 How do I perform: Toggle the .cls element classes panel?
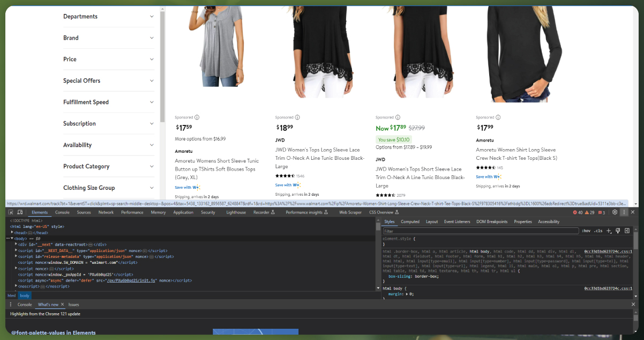click(x=598, y=231)
